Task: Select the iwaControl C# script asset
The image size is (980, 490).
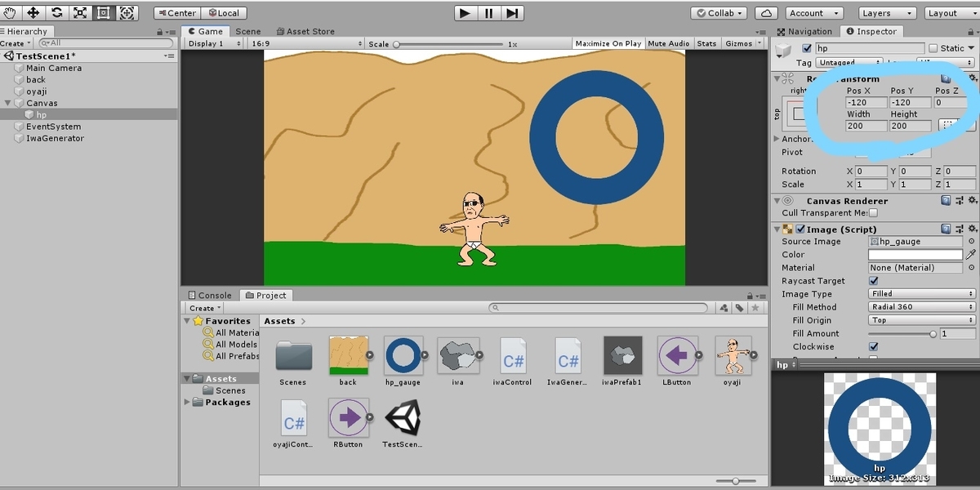Action: point(513,355)
